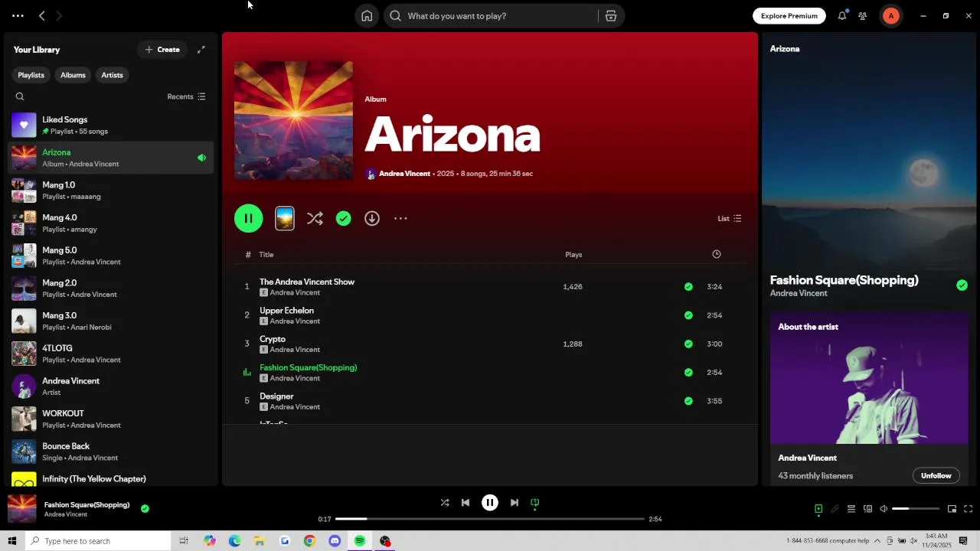Screen dimensions: 980x551
Task: Open the Recents sort dropdown
Action: pyautogui.click(x=186, y=96)
